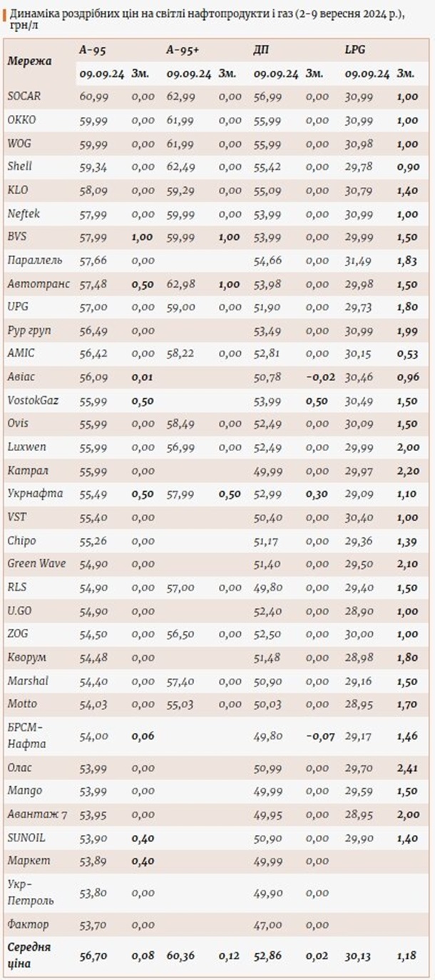Viewport: 435px width, 980px height.
Task: Select the Авіас diesel change -0,02
Action: tap(320, 377)
